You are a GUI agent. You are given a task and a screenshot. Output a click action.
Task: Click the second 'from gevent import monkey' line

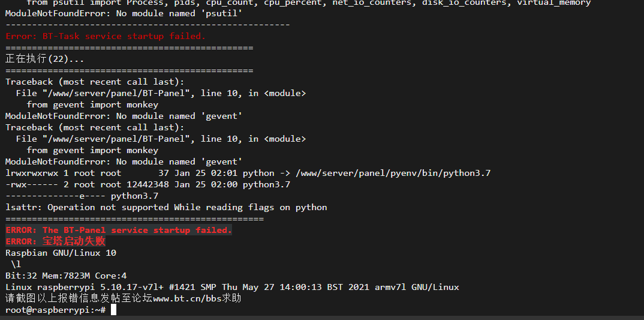pos(92,150)
